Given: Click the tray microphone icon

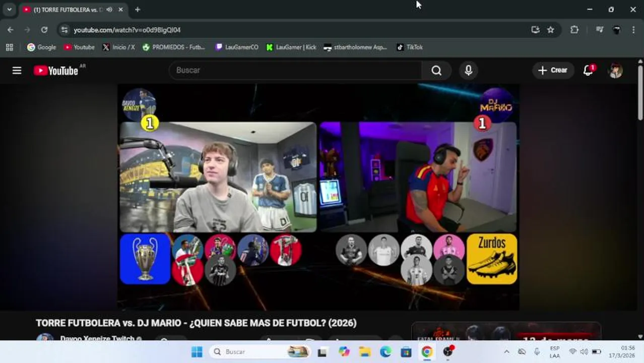Looking at the screenshot, I should pyautogui.click(x=537, y=352).
